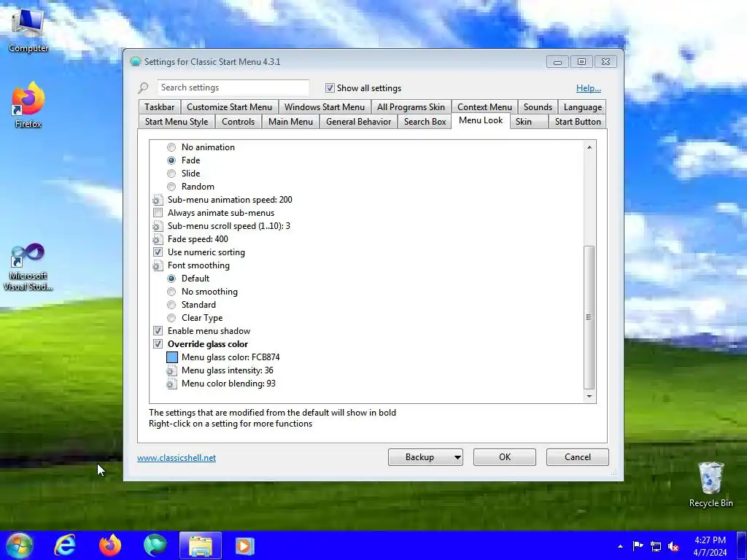
Task: Open the Sounds tab
Action: click(x=538, y=107)
